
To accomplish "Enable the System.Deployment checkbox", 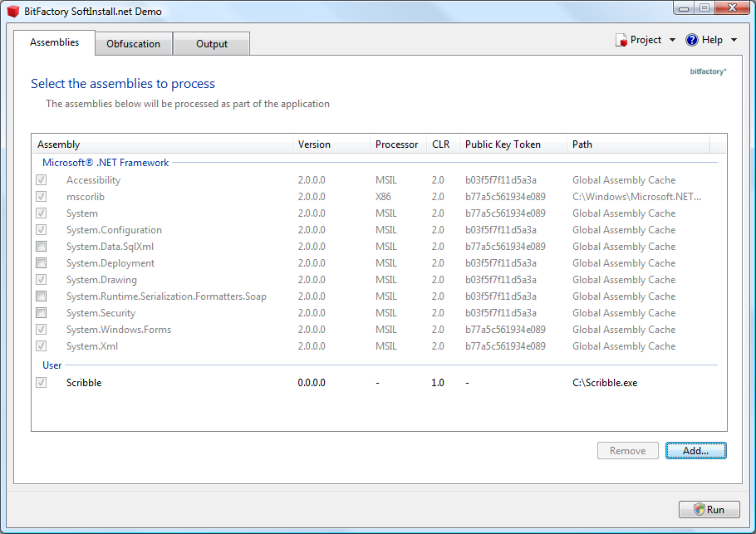I will 42,263.
